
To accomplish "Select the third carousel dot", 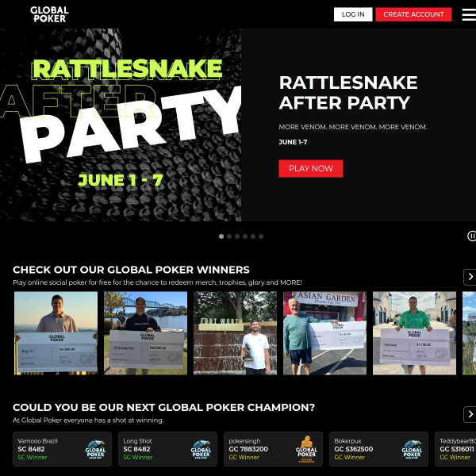I will [x=237, y=236].
